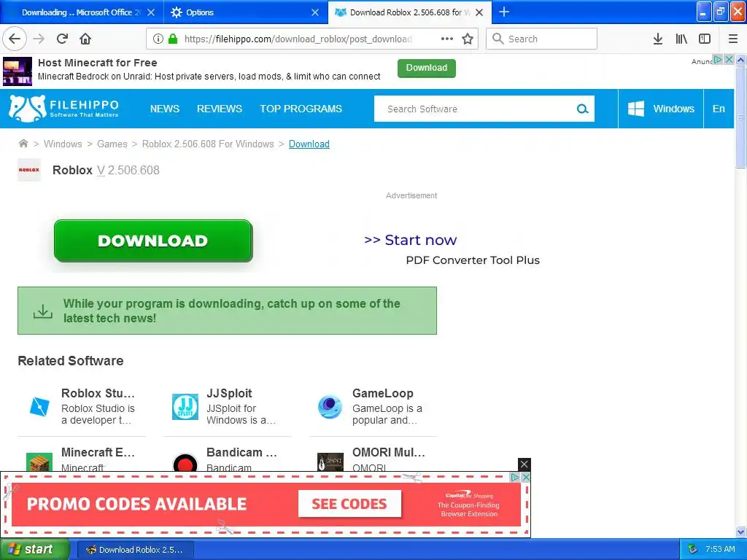This screenshot has height=560, width=747.
Task: Open Roblox 2.506.608 For Windows breadcrumb
Action: (208, 144)
